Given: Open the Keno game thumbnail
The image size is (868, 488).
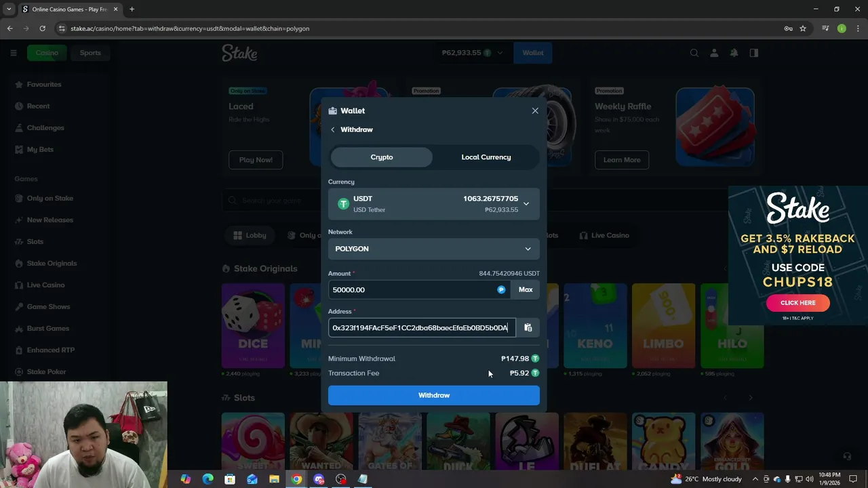Looking at the screenshot, I should 595,325.
